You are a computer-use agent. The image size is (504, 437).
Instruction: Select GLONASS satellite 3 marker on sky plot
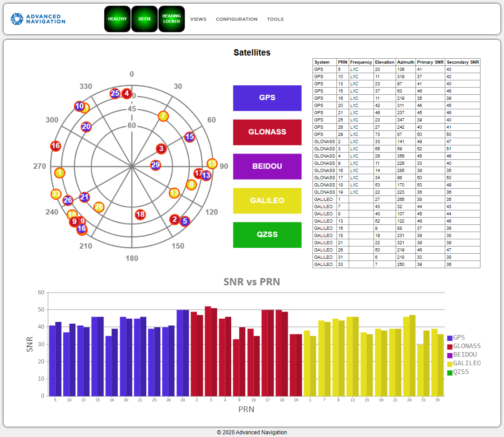coord(161,149)
